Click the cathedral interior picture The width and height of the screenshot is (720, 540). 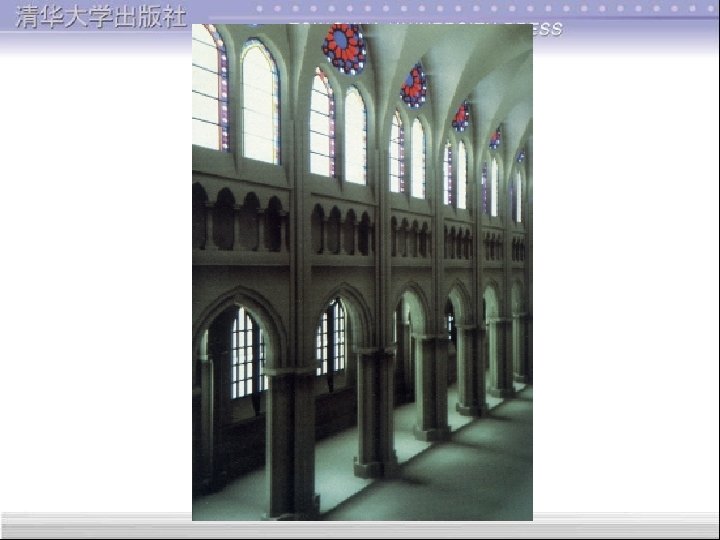point(362,272)
